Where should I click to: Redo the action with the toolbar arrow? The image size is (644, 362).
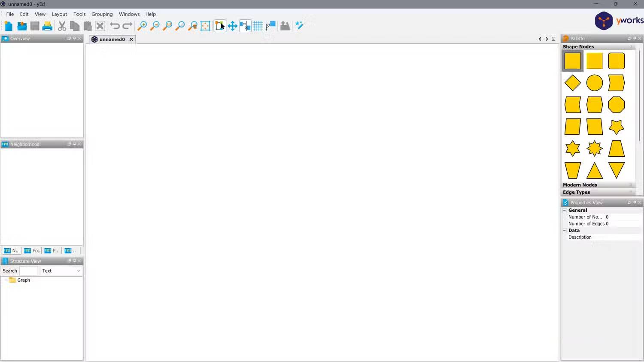pos(128,26)
